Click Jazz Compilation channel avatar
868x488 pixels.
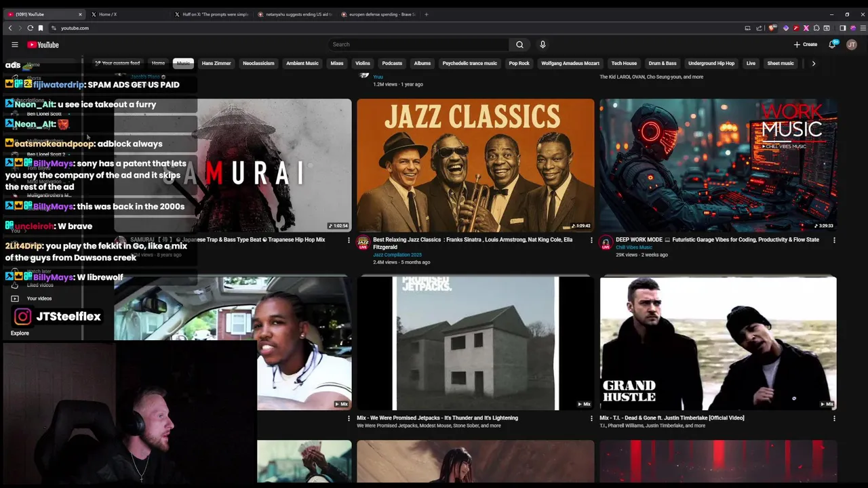pos(363,243)
